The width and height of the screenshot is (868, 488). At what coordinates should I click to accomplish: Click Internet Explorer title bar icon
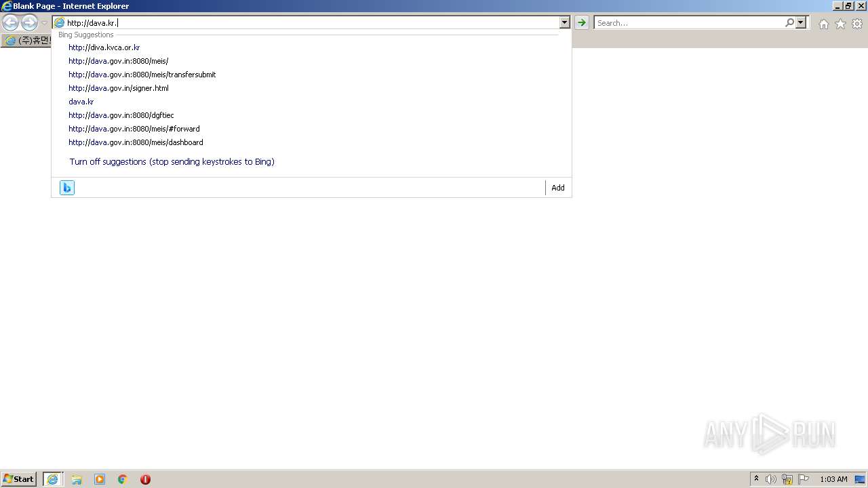click(x=7, y=6)
